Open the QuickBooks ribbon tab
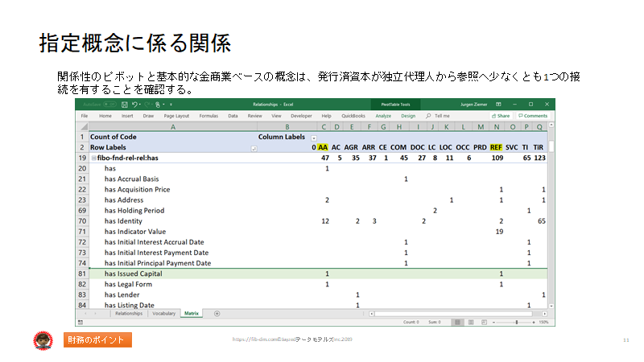644x362 pixels. 353,116
